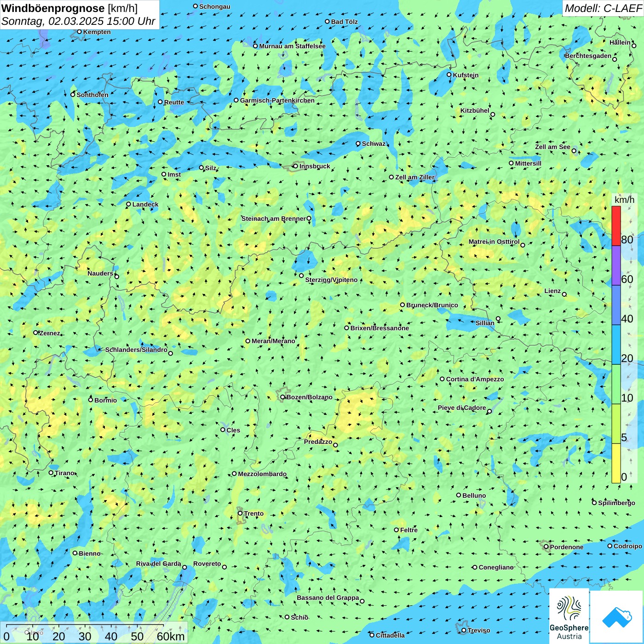Click the Zernez town label
The width and height of the screenshot is (644, 644).
pyautogui.click(x=50, y=333)
